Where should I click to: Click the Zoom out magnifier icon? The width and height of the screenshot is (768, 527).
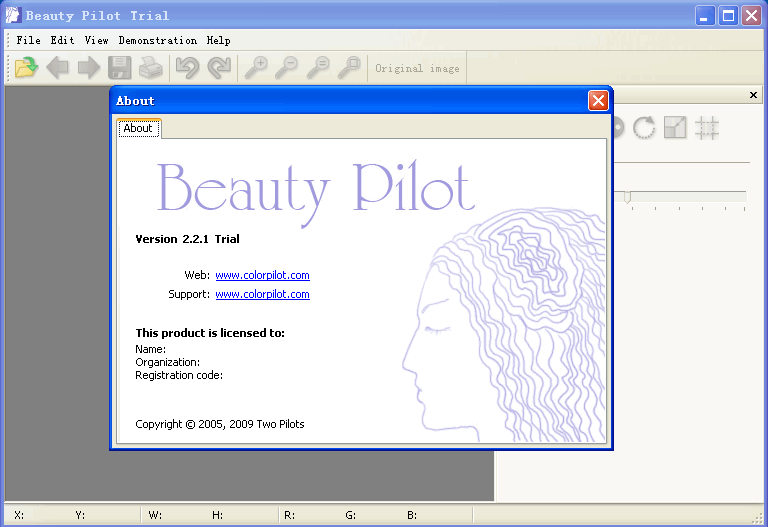coord(287,67)
